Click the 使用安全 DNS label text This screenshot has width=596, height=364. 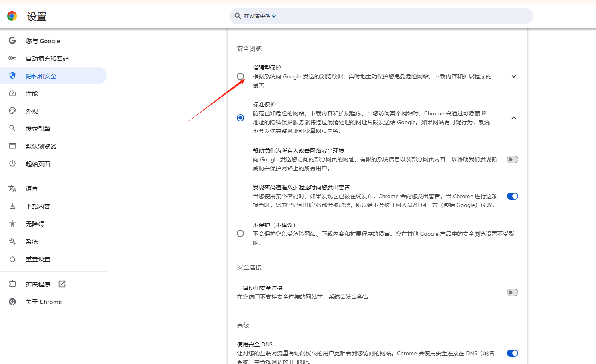tap(255, 344)
